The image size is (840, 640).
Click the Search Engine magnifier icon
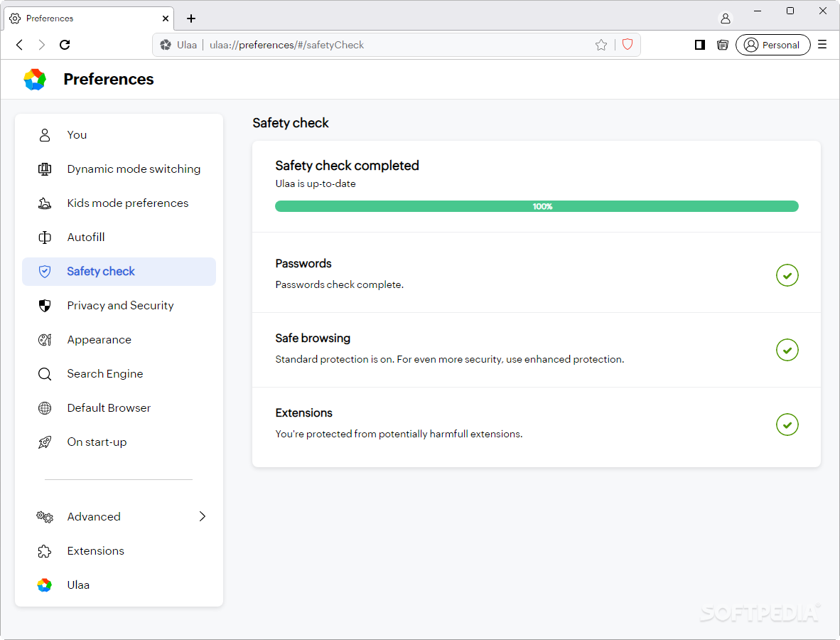pos(45,374)
